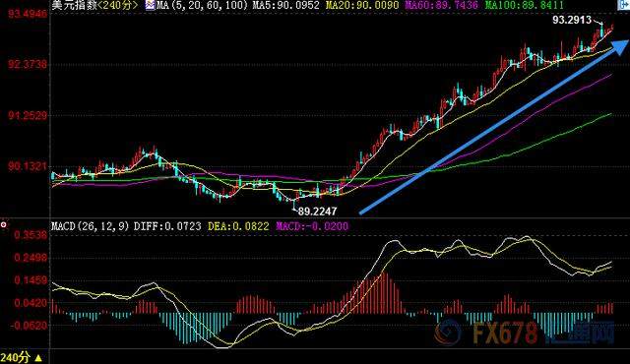Viewport: 630px width, 364px height.
Task: Open the 240分 period selector arrow
Action: [x=38, y=358]
